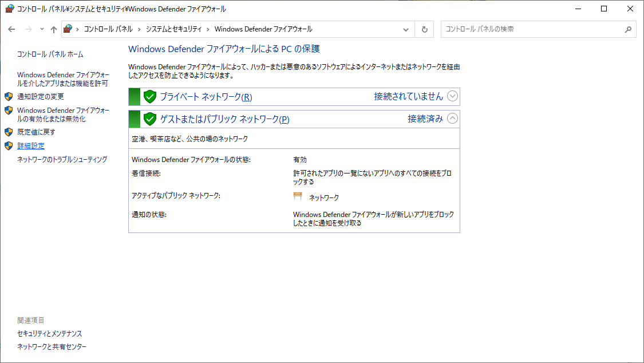Click the shield icon beside 既定値に戻す
The width and height of the screenshot is (644, 363).
tap(7, 132)
